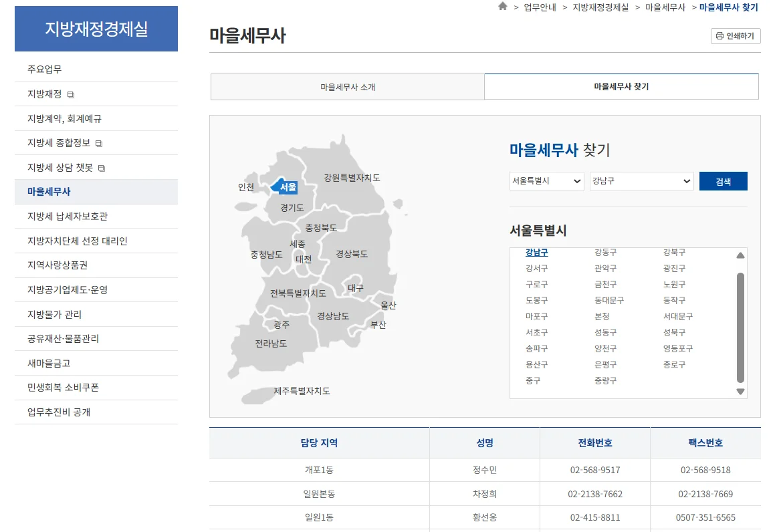Choose 송파구 from the district list

[x=536, y=349]
